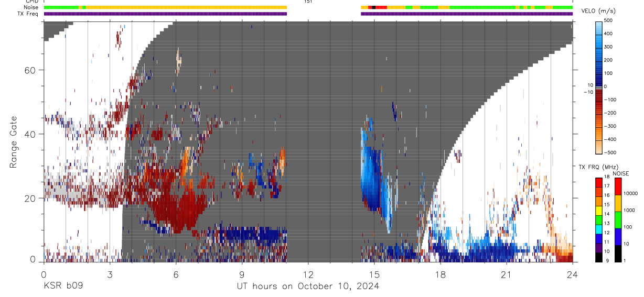Click the 60 tick on Range Gate axis
The width and height of the screenshot is (644, 297).
pos(30,70)
